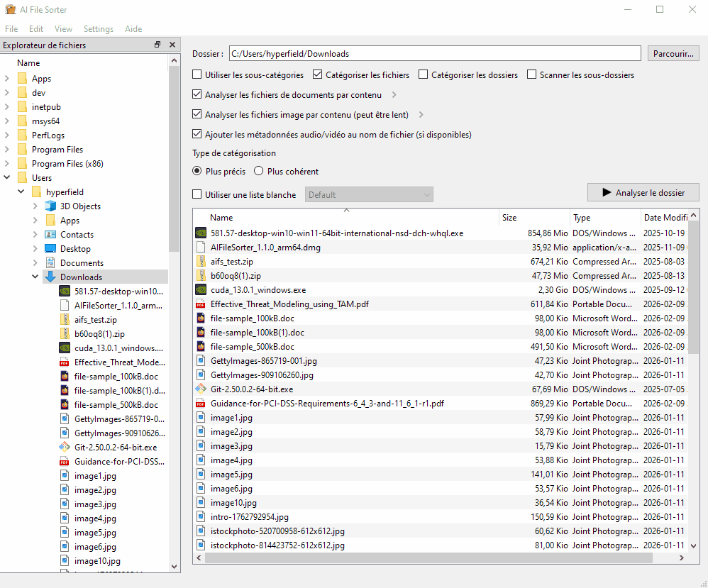Click the Dossier path input field

click(434, 53)
